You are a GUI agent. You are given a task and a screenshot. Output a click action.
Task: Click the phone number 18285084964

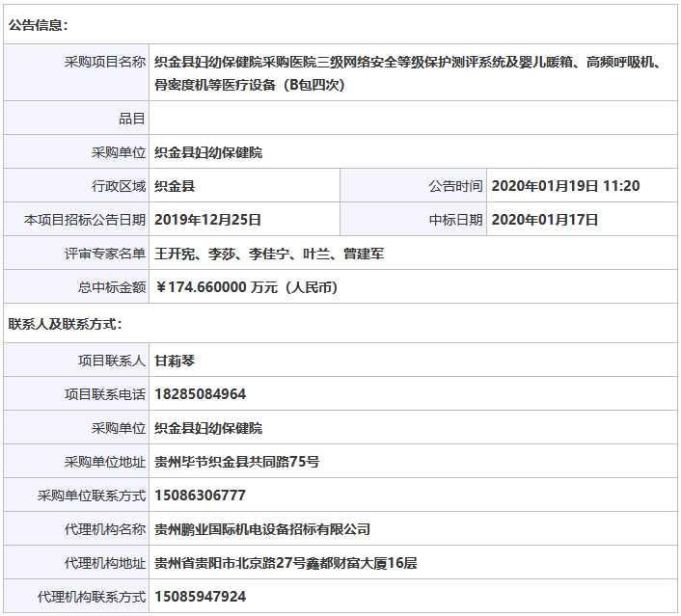point(201,394)
